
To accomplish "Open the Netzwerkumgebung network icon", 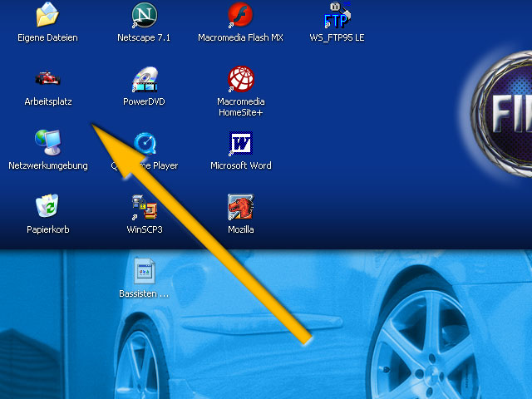I will coord(47,143).
